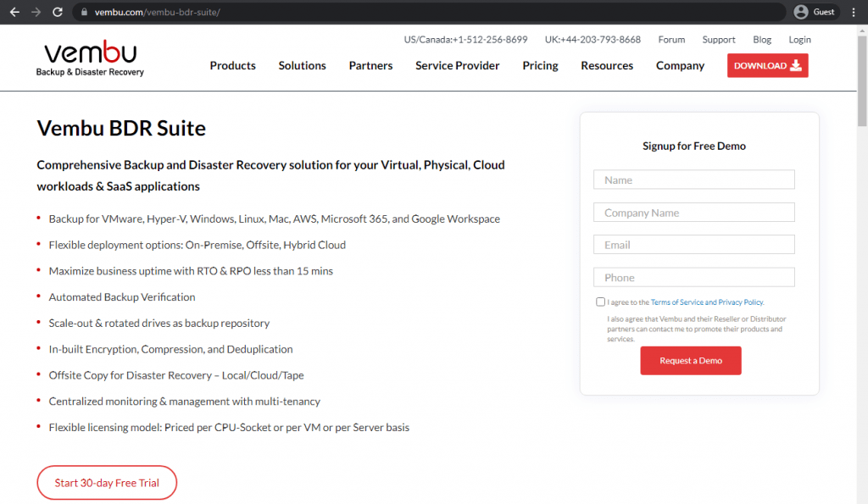This screenshot has width=868, height=504.
Task: Click the Scale-out & rotated drives text
Action: (x=159, y=323)
